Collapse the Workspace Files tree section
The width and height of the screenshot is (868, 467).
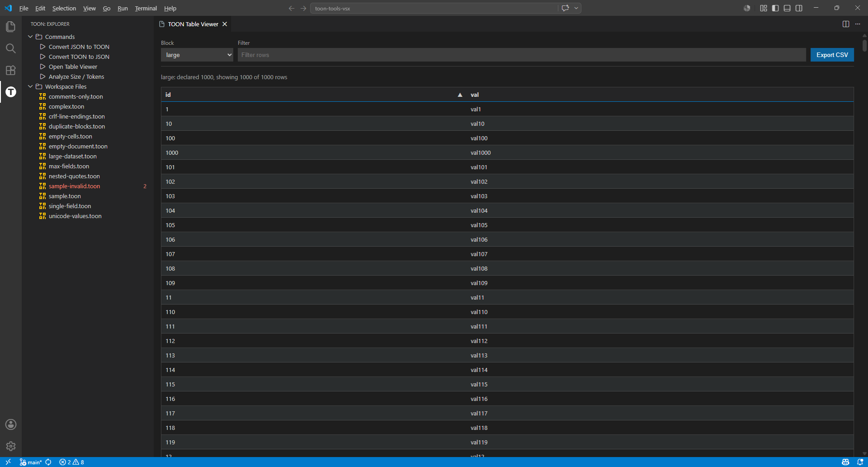[30, 86]
